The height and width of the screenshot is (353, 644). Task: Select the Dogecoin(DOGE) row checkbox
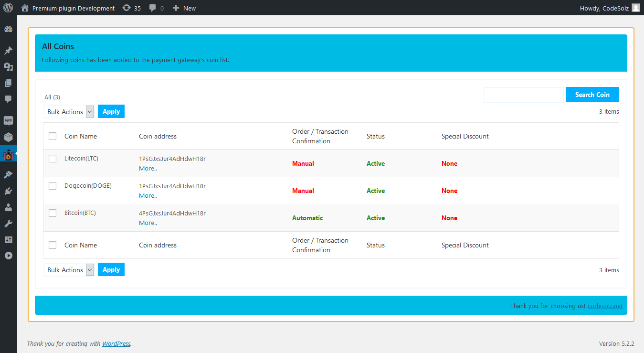pyautogui.click(x=53, y=186)
